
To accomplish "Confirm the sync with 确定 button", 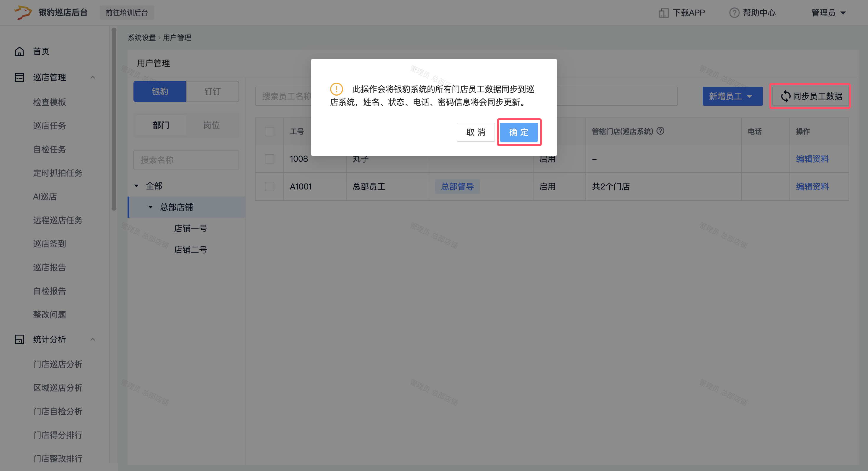I will pyautogui.click(x=518, y=132).
